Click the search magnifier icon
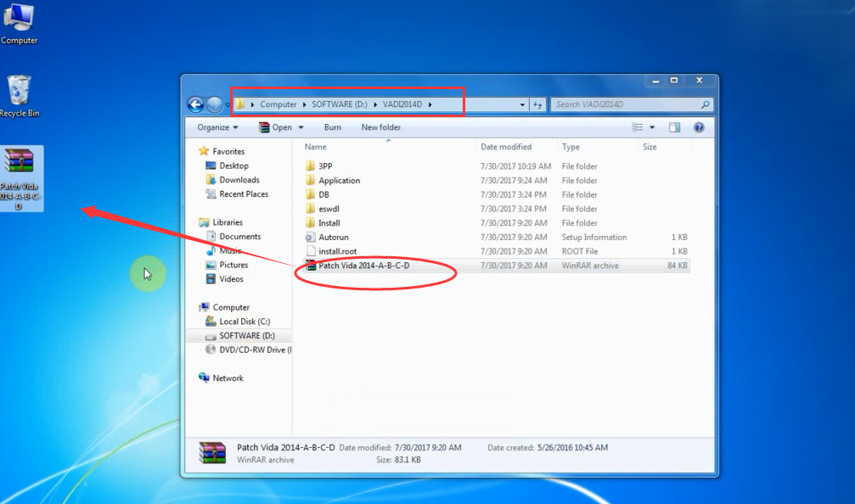This screenshot has height=504, width=855. click(x=705, y=104)
